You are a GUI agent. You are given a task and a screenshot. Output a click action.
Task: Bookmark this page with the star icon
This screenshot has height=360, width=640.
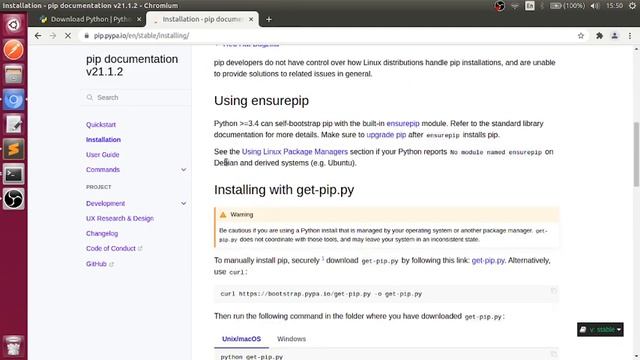pos(581,36)
